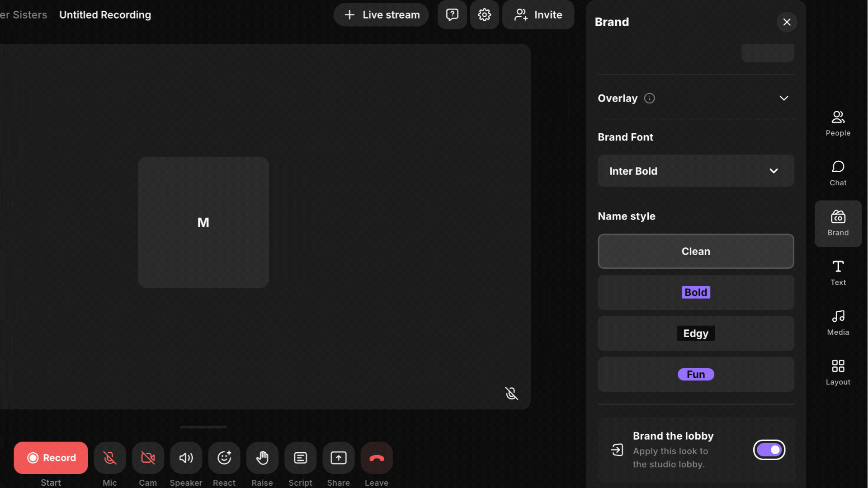Open the Media sidebar tab
Viewport: 868px width, 488px height.
(x=838, y=322)
